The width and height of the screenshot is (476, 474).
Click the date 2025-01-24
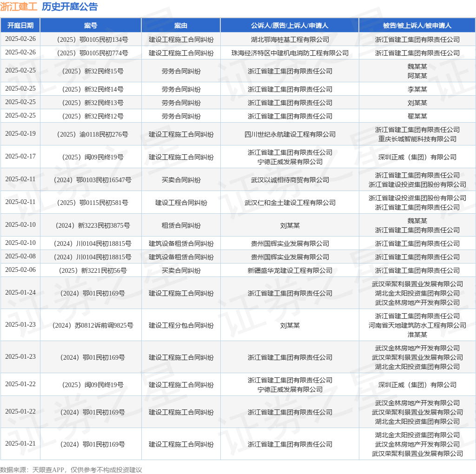click(20, 293)
